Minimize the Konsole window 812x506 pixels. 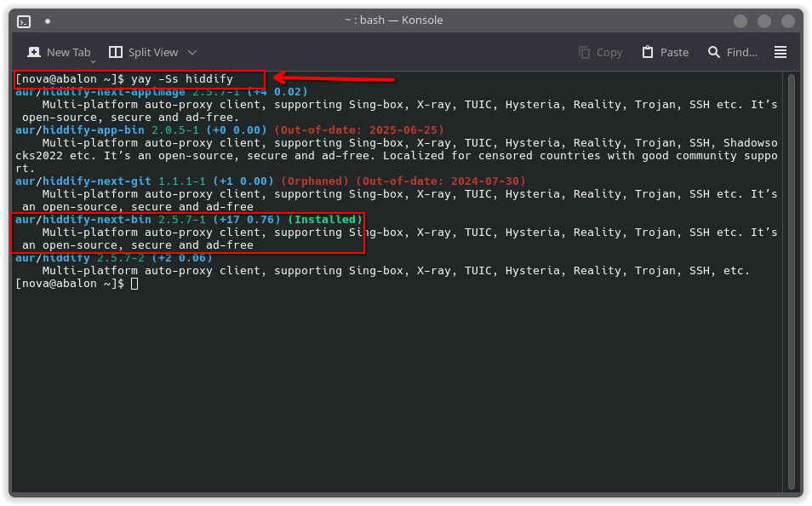(741, 21)
